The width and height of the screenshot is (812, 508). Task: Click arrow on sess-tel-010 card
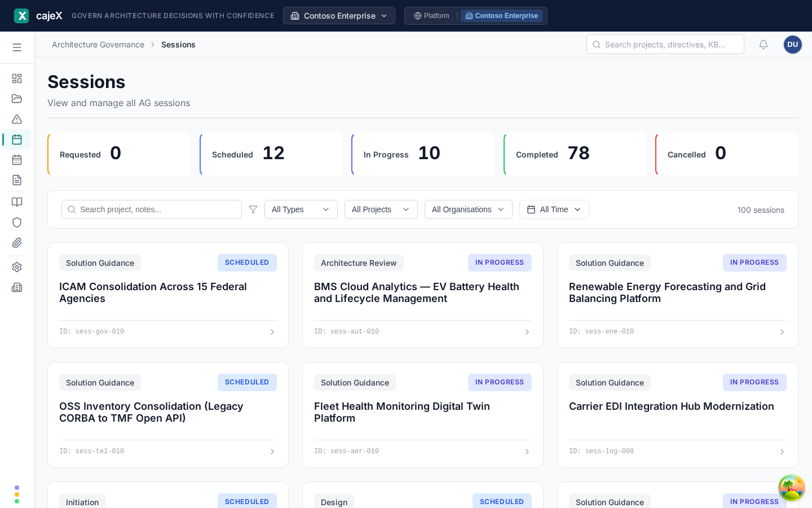pyautogui.click(x=272, y=452)
